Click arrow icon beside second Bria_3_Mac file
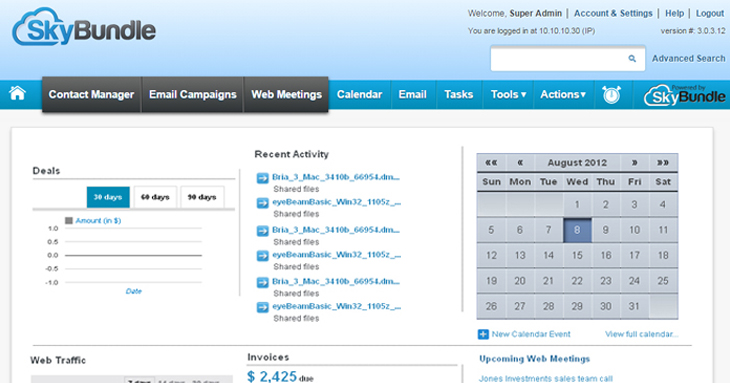 pos(263,230)
